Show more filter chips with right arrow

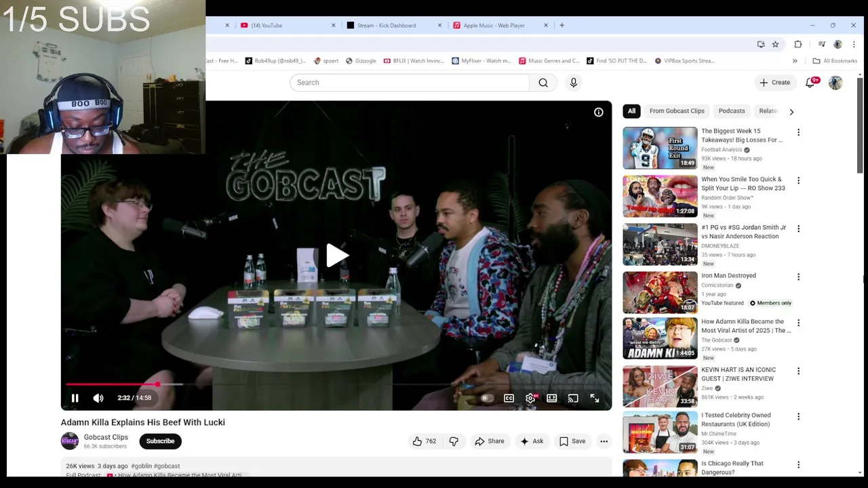(x=791, y=112)
